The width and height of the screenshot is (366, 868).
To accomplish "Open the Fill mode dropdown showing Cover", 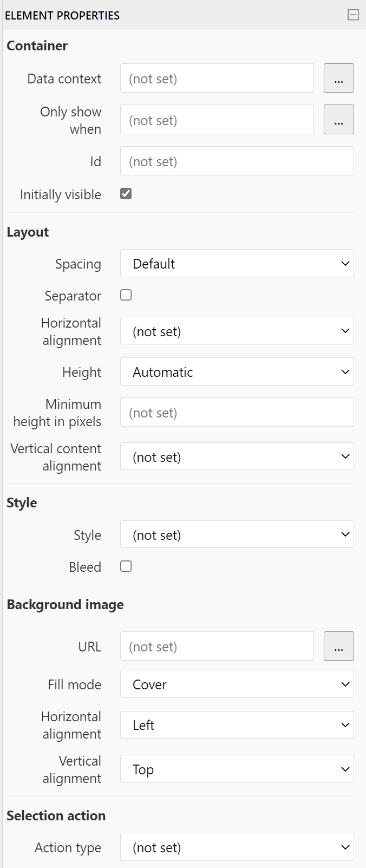I will [x=237, y=684].
